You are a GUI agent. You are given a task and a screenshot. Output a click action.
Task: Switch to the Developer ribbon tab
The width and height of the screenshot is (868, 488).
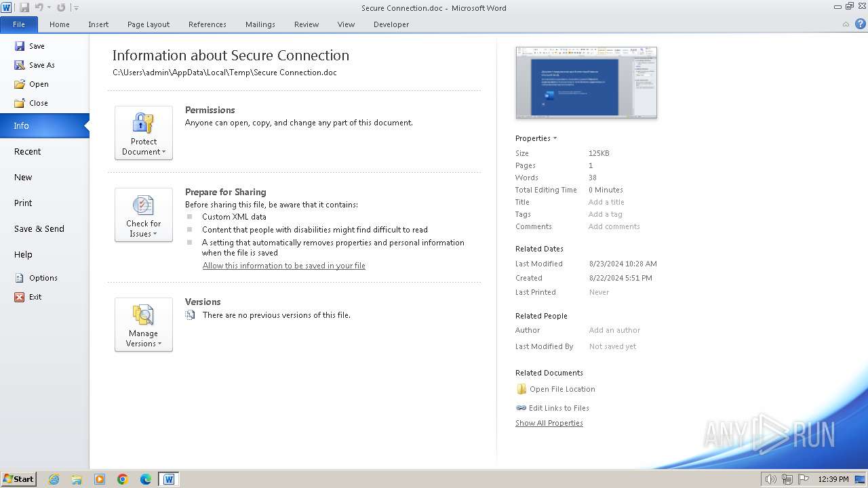coord(391,24)
